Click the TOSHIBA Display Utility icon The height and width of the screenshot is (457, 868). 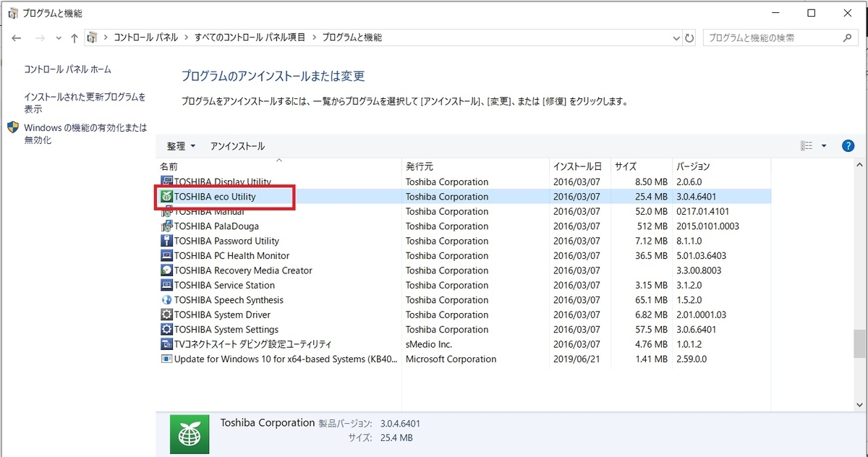coord(166,181)
